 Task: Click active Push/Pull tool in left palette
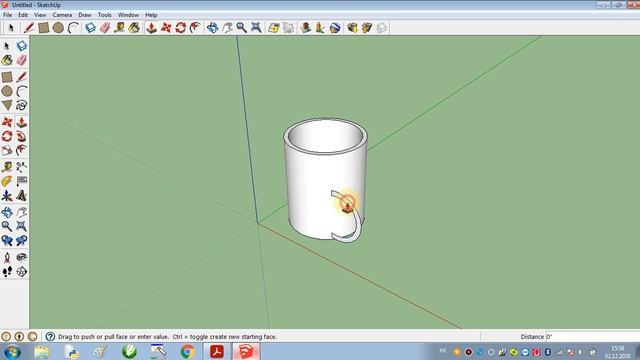(x=22, y=122)
